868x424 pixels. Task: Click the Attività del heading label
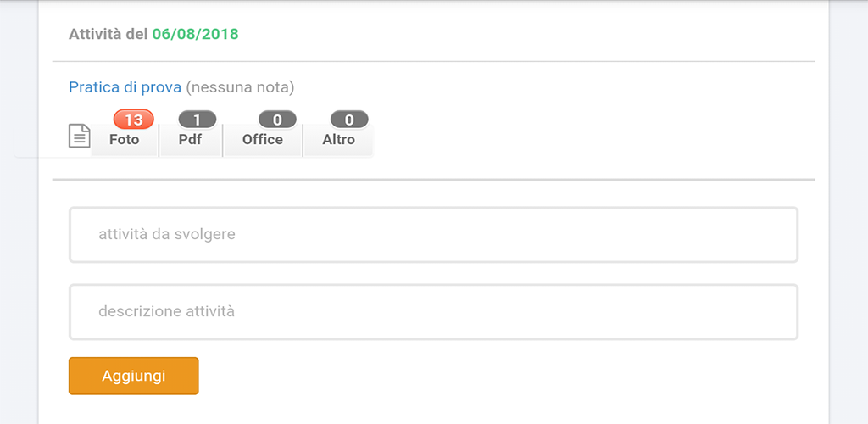click(x=108, y=34)
